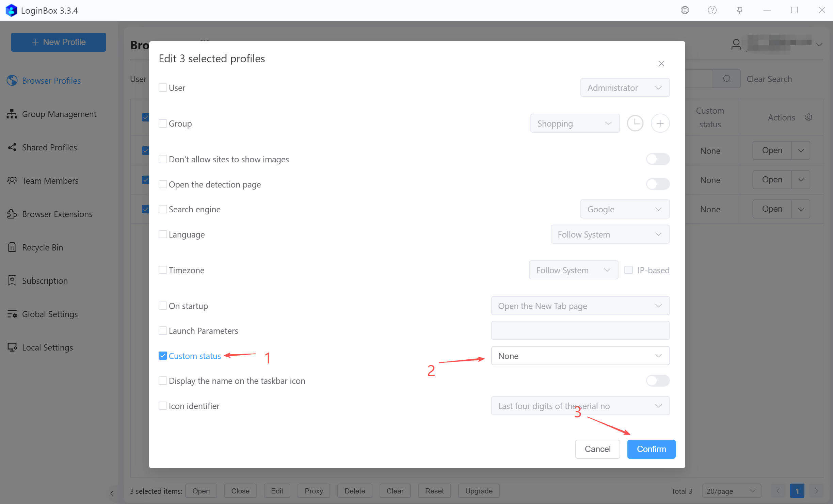Click inside the Launch Parameters text field
This screenshot has width=833, height=504.
[x=580, y=330]
